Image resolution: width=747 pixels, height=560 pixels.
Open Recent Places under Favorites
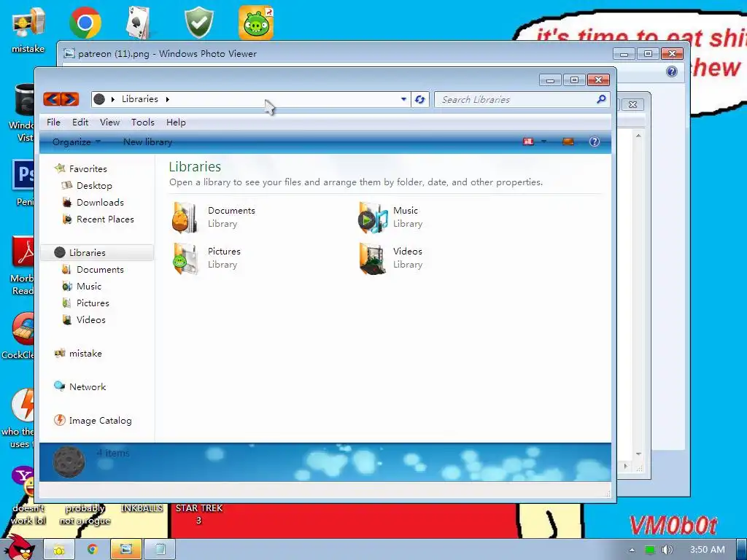tap(98, 219)
